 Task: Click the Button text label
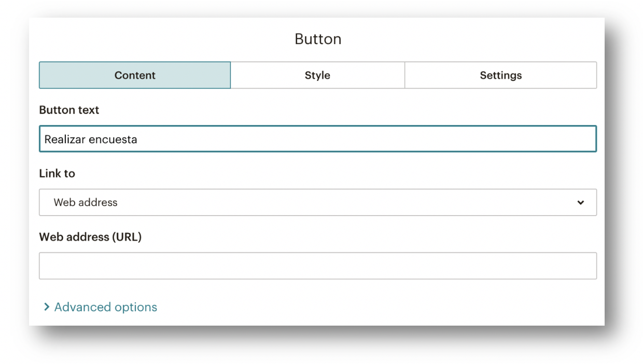tap(69, 110)
